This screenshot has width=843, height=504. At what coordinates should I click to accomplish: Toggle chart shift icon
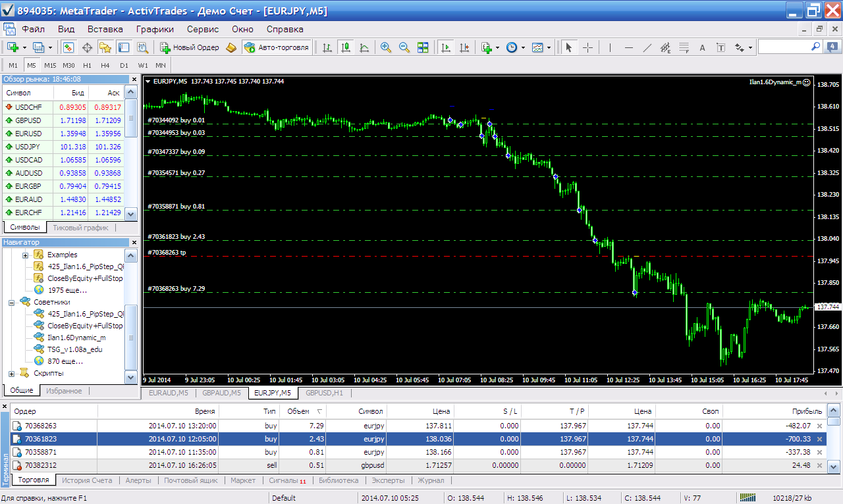pyautogui.click(x=464, y=47)
